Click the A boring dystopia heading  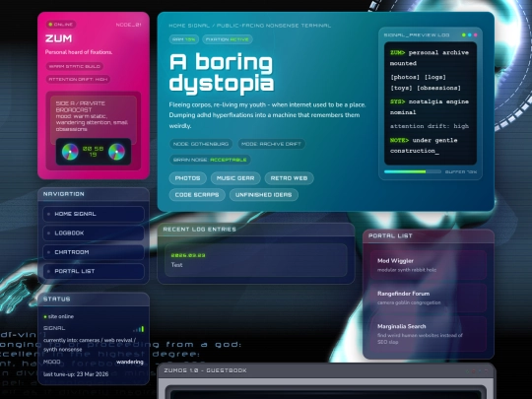[222, 72]
